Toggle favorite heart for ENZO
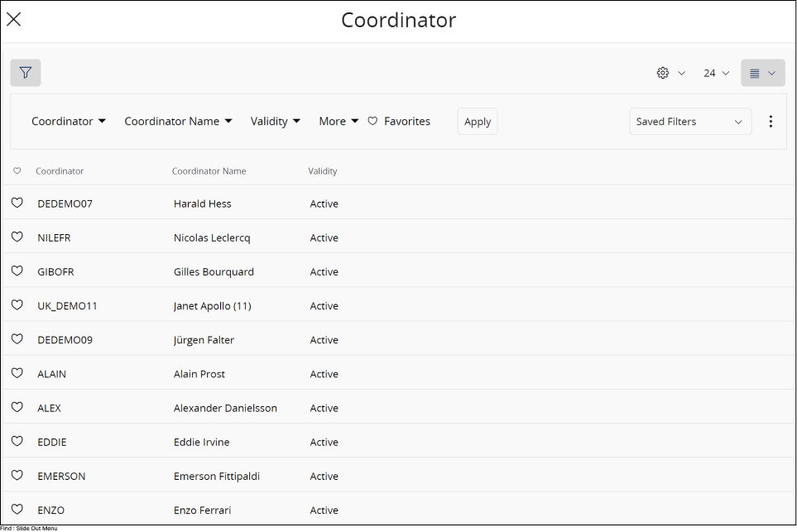The image size is (797, 532). click(x=17, y=509)
